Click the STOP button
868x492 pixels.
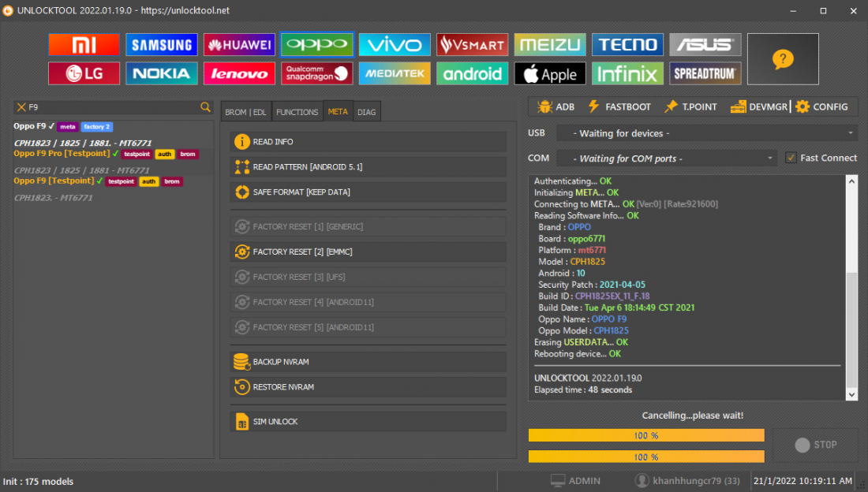pos(815,445)
